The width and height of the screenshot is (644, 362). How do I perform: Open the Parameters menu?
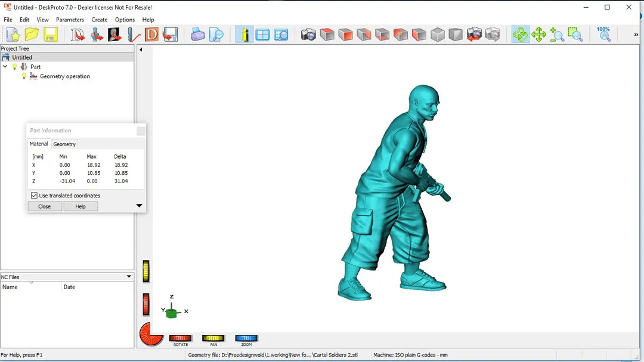click(x=70, y=20)
